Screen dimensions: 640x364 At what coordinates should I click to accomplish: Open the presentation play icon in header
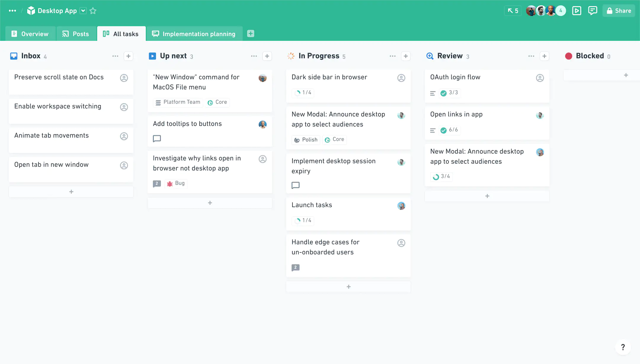click(x=576, y=11)
